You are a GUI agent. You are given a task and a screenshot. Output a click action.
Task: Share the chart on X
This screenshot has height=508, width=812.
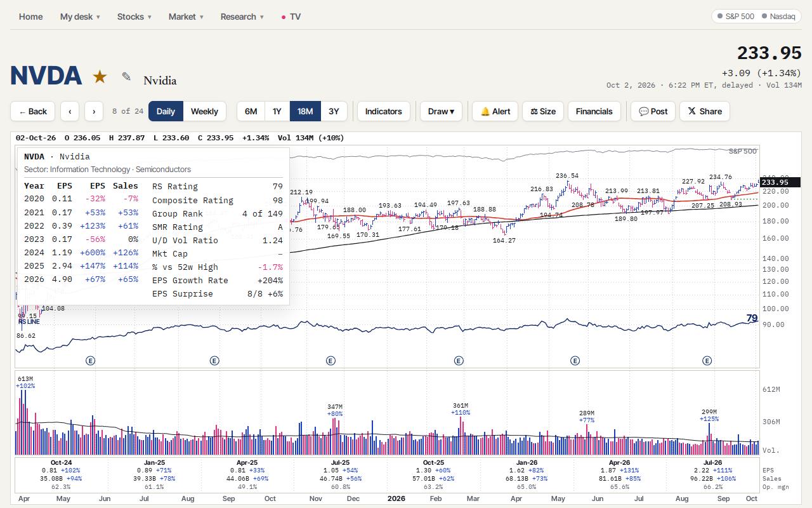(x=705, y=111)
